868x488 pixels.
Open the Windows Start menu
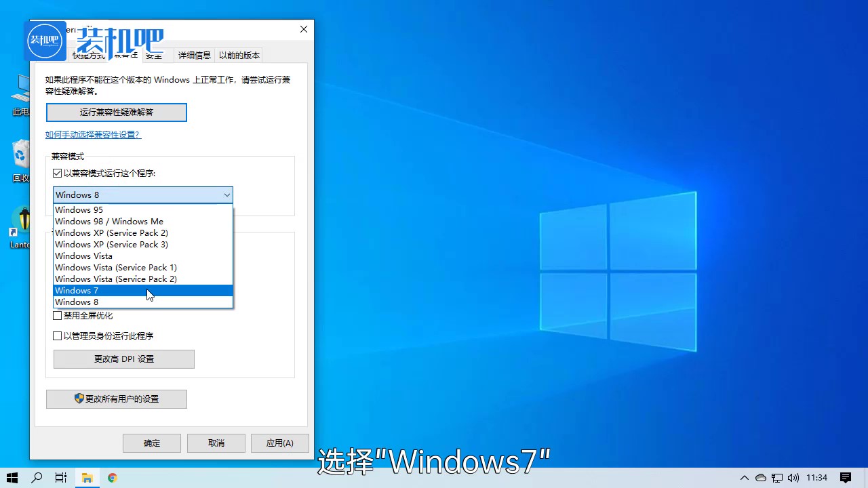[x=12, y=478]
